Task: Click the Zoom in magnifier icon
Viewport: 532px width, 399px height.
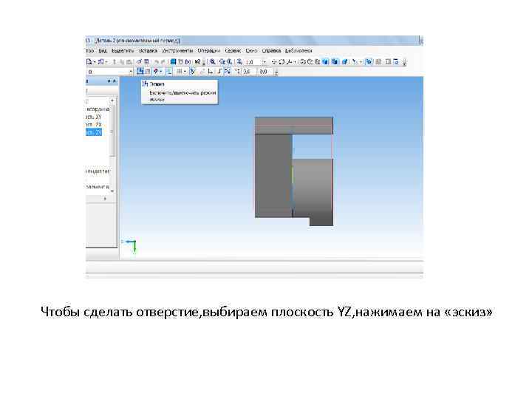Action: click(222, 62)
